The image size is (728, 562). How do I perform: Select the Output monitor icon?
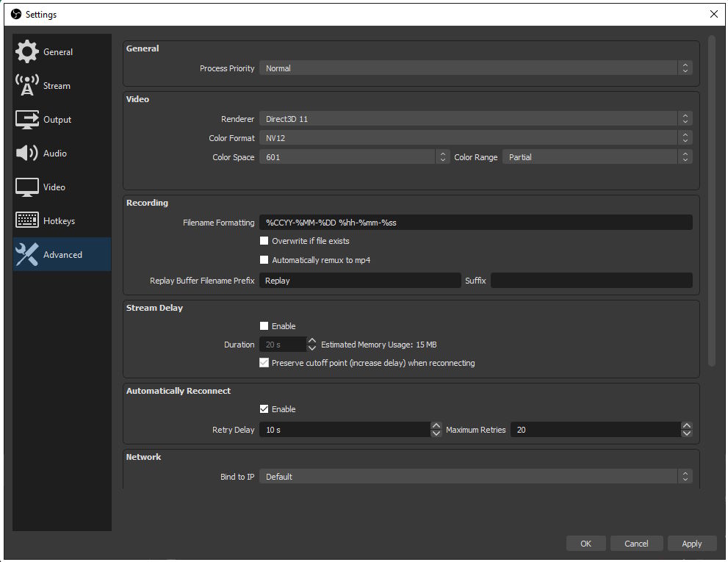(x=27, y=120)
